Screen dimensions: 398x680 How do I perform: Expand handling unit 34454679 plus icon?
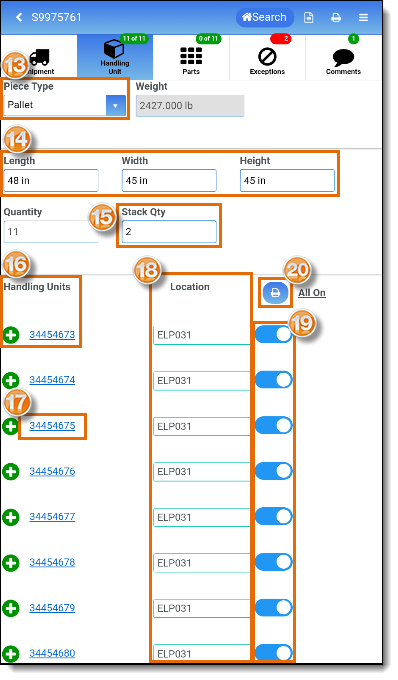pyautogui.click(x=11, y=608)
